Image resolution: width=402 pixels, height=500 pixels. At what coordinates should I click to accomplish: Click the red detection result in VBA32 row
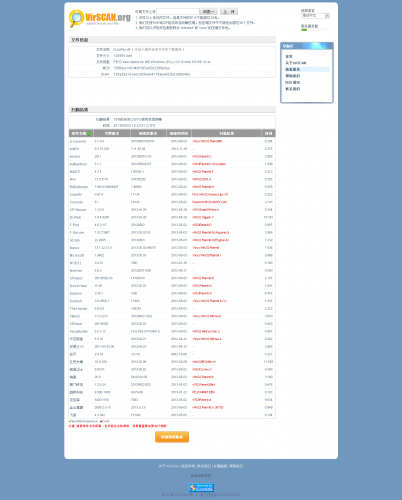coord(207,316)
